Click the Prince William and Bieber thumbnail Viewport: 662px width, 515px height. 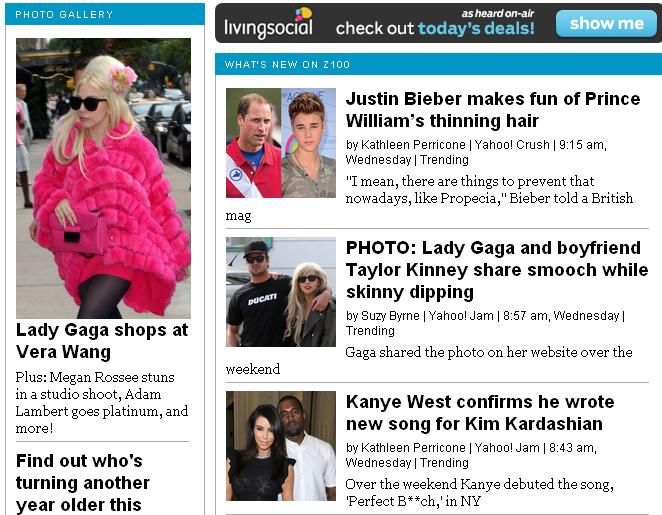pyautogui.click(x=281, y=143)
